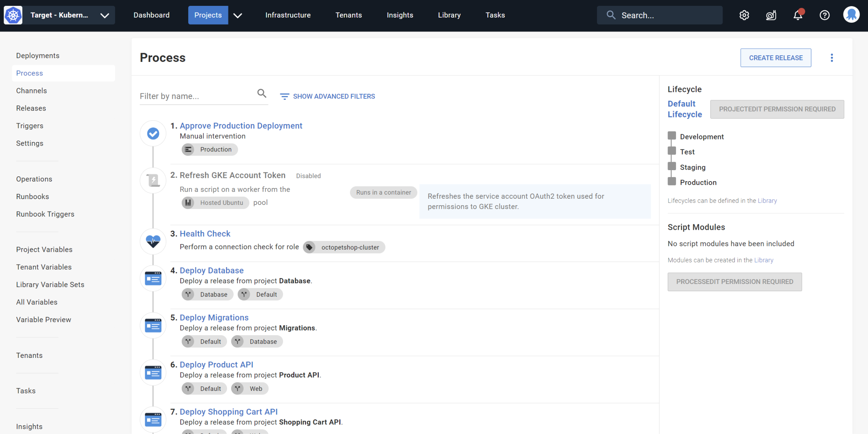The image size is (868, 434).
Task: Check the Development environment checkbox
Action: click(x=671, y=135)
